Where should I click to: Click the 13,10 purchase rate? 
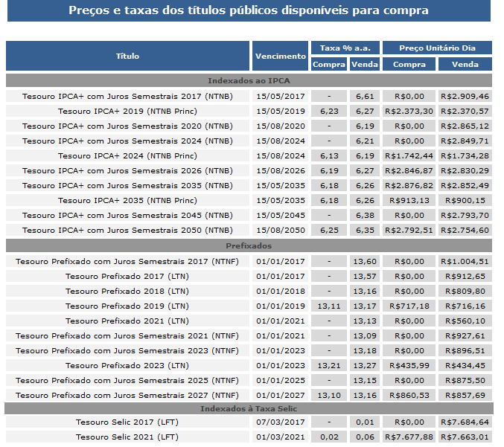329,395
